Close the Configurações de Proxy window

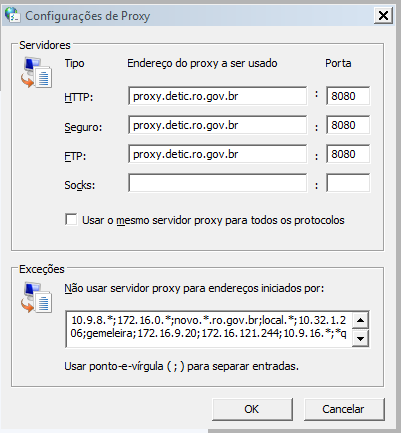point(383,15)
